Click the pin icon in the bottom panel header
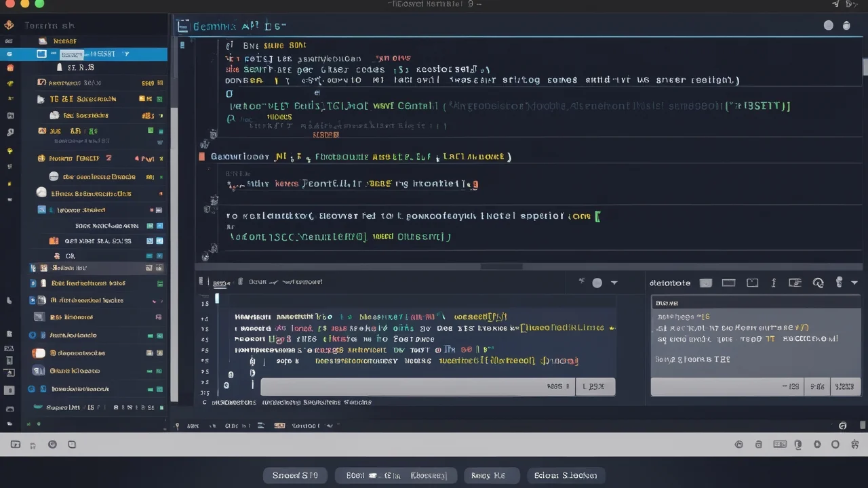 [x=582, y=281]
